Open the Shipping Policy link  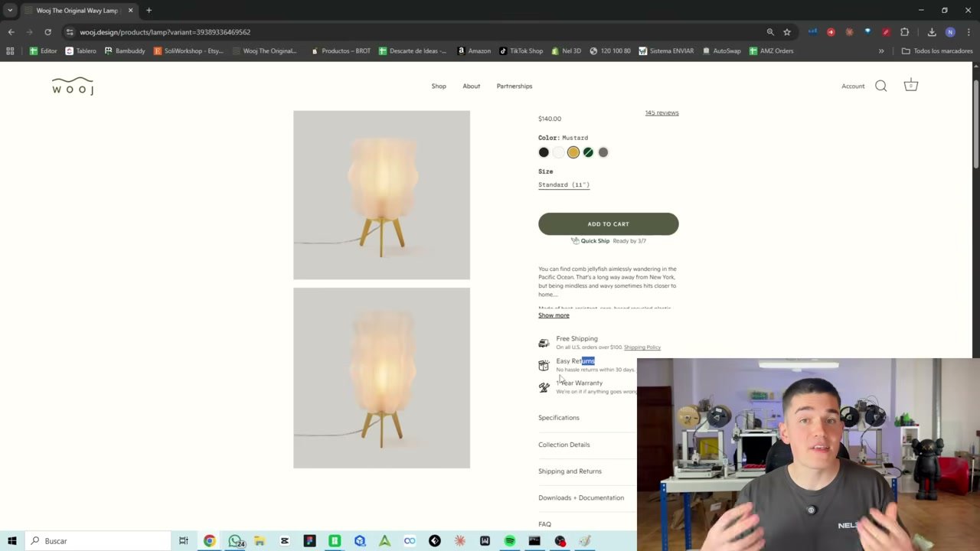[x=642, y=347]
